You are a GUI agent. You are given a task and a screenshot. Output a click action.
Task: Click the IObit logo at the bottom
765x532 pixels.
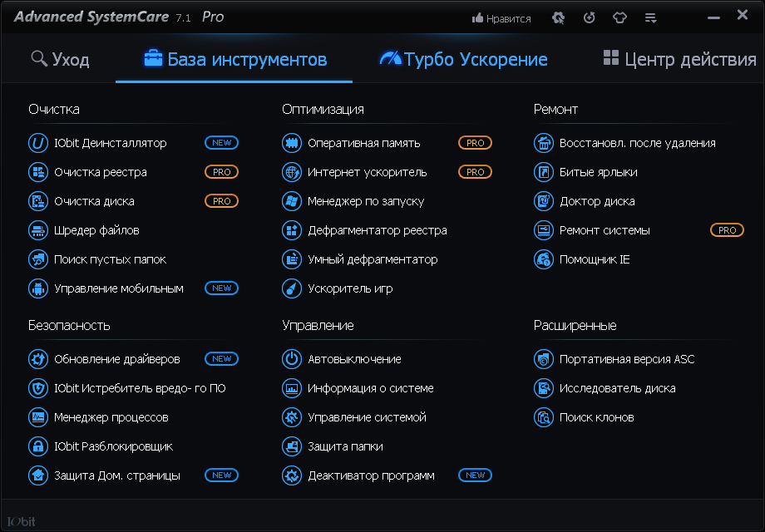click(x=22, y=521)
